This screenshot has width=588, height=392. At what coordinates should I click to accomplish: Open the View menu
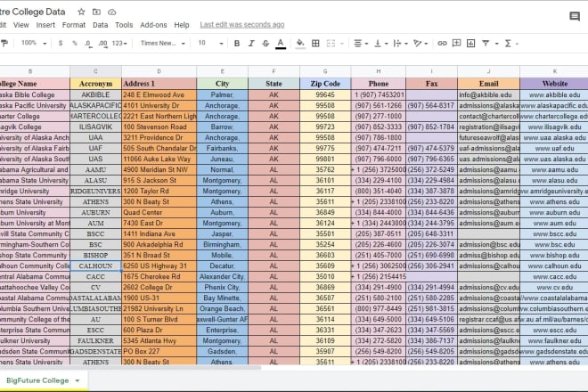pyautogui.click(x=21, y=25)
